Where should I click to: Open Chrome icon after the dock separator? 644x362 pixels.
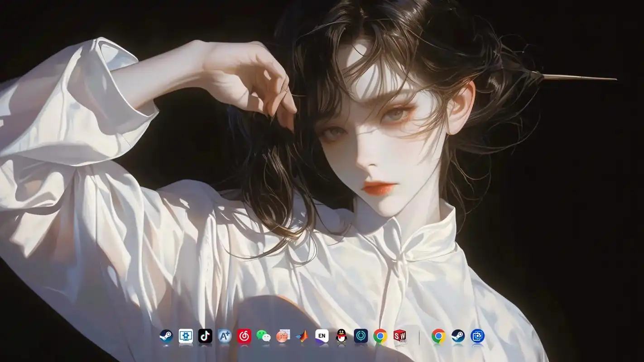(x=437, y=336)
